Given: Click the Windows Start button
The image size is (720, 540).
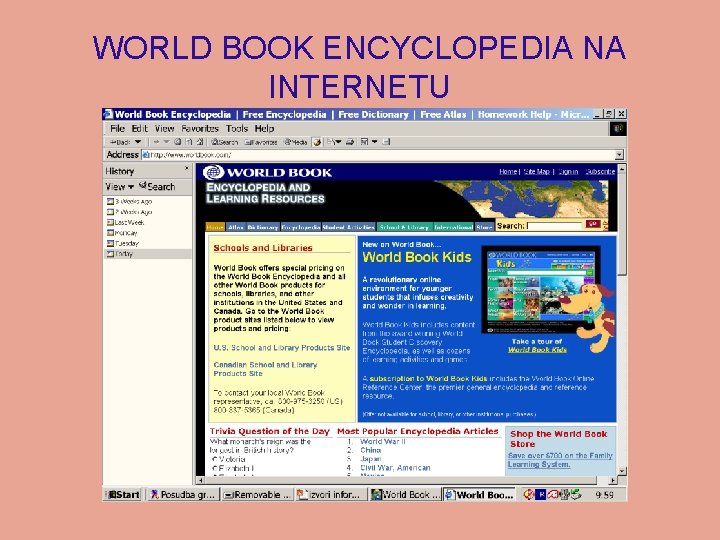Looking at the screenshot, I should click(123, 495).
